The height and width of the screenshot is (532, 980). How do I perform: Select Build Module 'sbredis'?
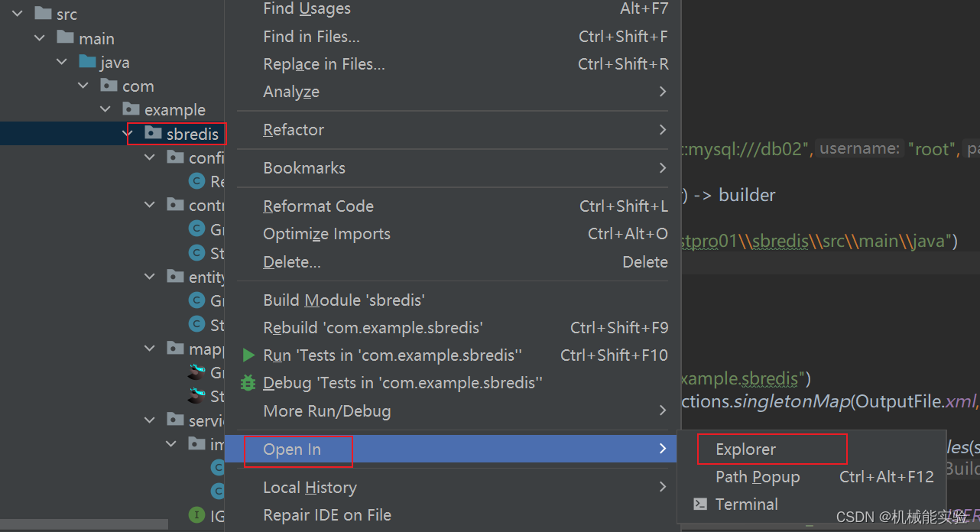tap(343, 300)
